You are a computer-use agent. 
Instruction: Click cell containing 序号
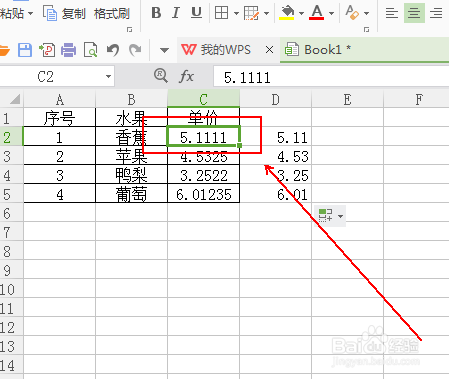point(60,118)
